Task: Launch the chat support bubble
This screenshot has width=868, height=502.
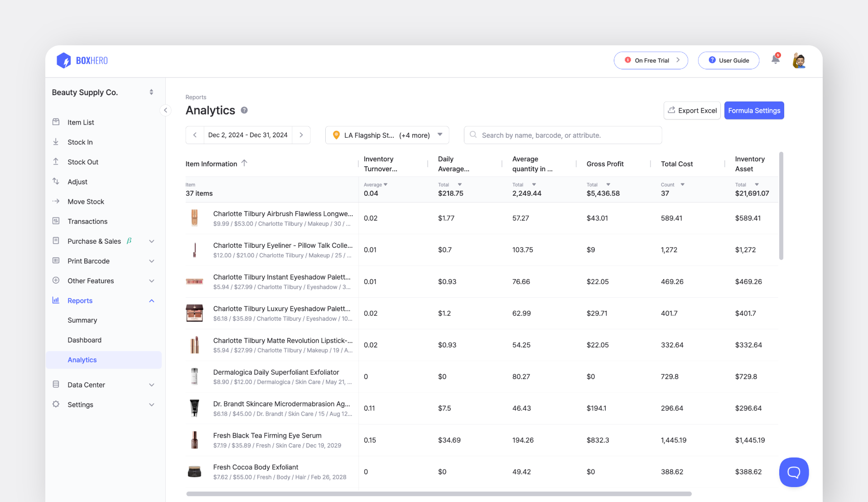Action: pos(793,472)
